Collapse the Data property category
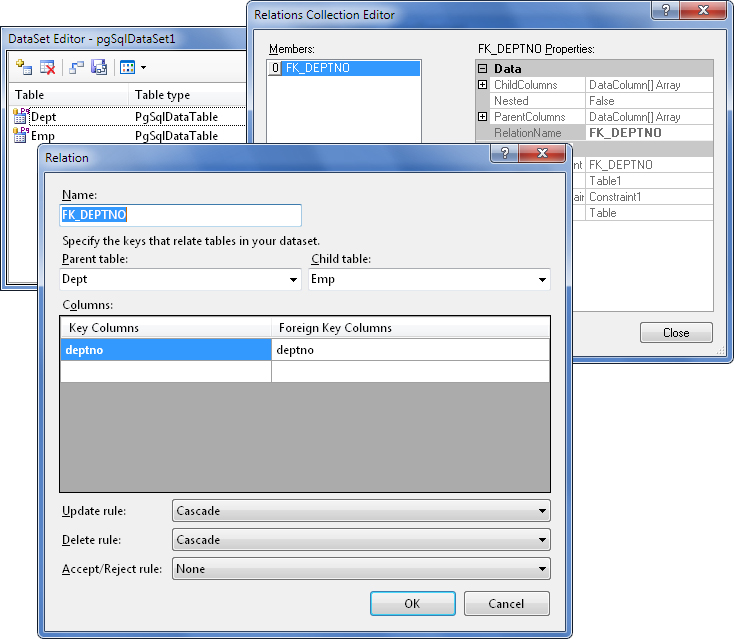734x639 pixels. click(x=483, y=69)
